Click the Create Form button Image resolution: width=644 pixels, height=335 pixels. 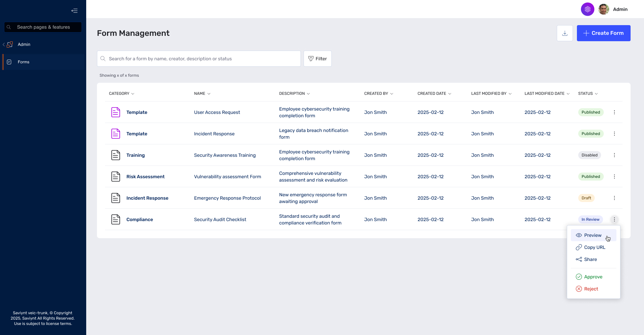(603, 33)
